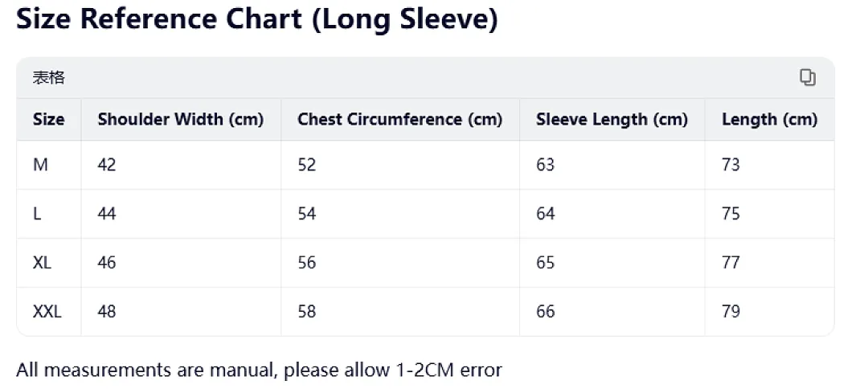Select the Sleeve Length (cm) header
The width and height of the screenshot is (868, 389).
(x=612, y=120)
